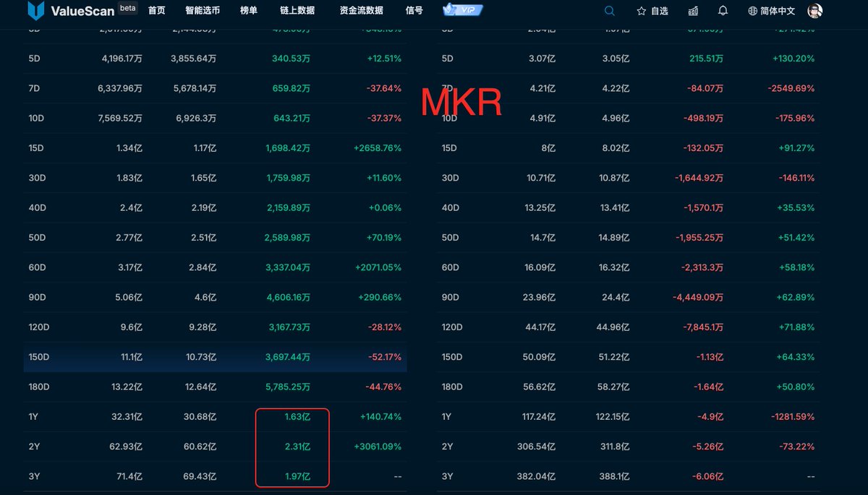Viewport: 868px width, 495px height.
Task: Click the +0.06% change value
Action: (x=384, y=207)
